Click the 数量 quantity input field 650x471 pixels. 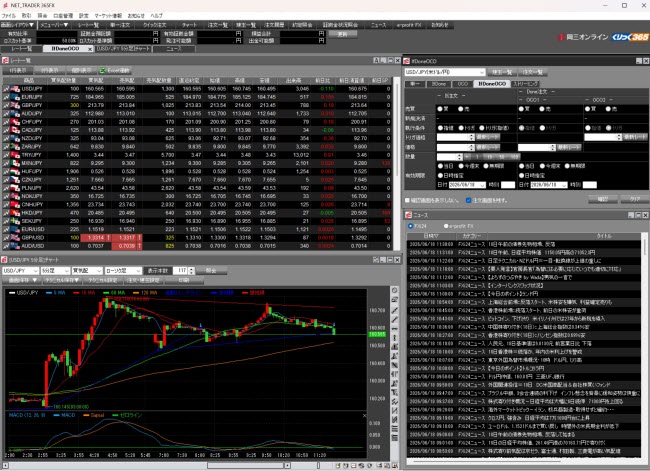[449, 157]
